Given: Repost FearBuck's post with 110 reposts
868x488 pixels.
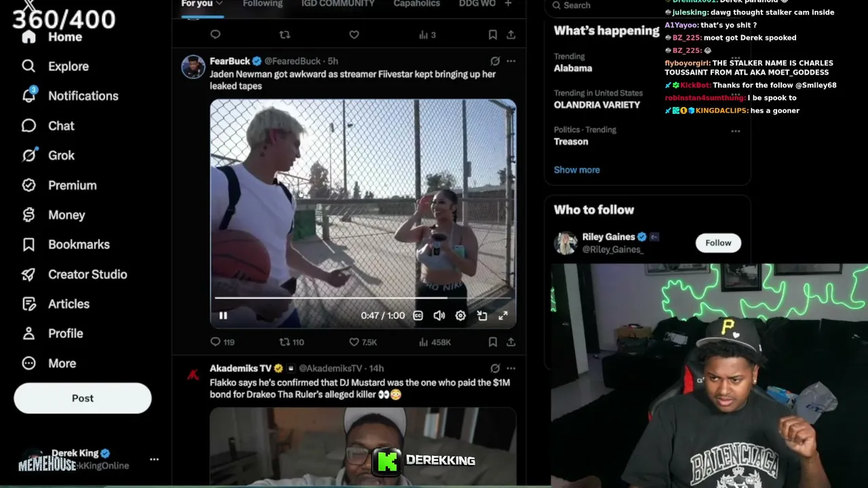Looking at the screenshot, I should point(292,342).
